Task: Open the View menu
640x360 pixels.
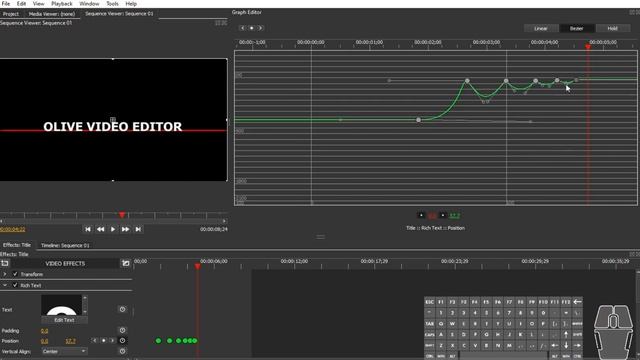Action: click(x=38, y=4)
